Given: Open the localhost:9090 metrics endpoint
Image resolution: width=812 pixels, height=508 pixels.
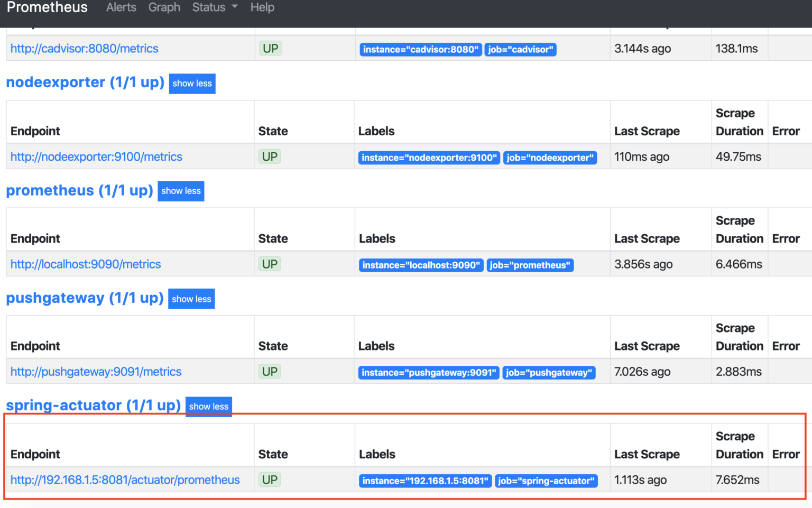Looking at the screenshot, I should (86, 264).
